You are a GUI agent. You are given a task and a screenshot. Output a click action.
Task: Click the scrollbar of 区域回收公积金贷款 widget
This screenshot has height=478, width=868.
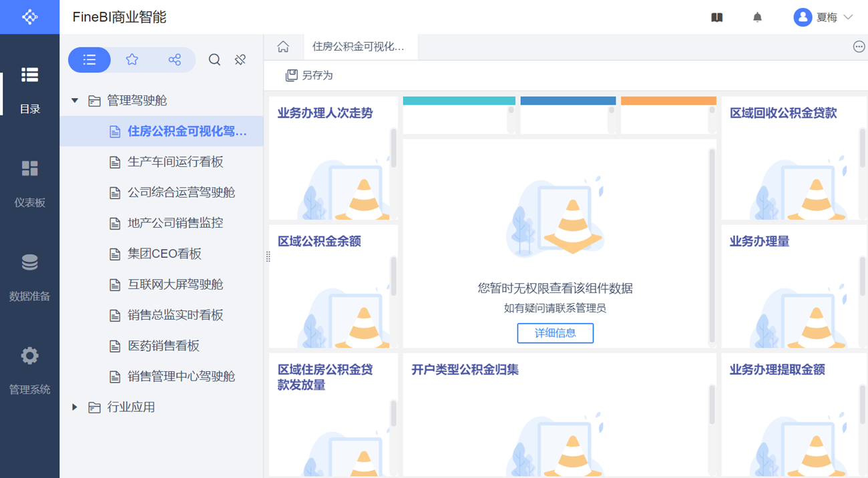pyautogui.click(x=863, y=148)
